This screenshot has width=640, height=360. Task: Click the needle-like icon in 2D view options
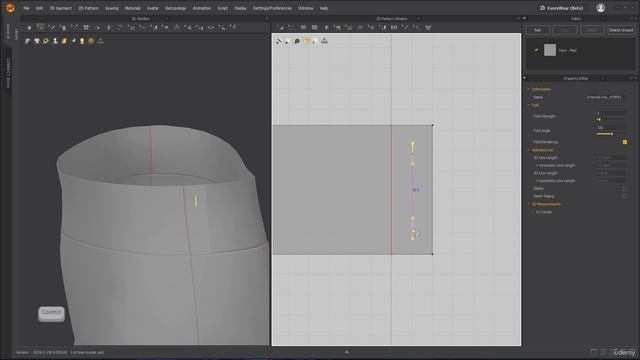pos(279,41)
